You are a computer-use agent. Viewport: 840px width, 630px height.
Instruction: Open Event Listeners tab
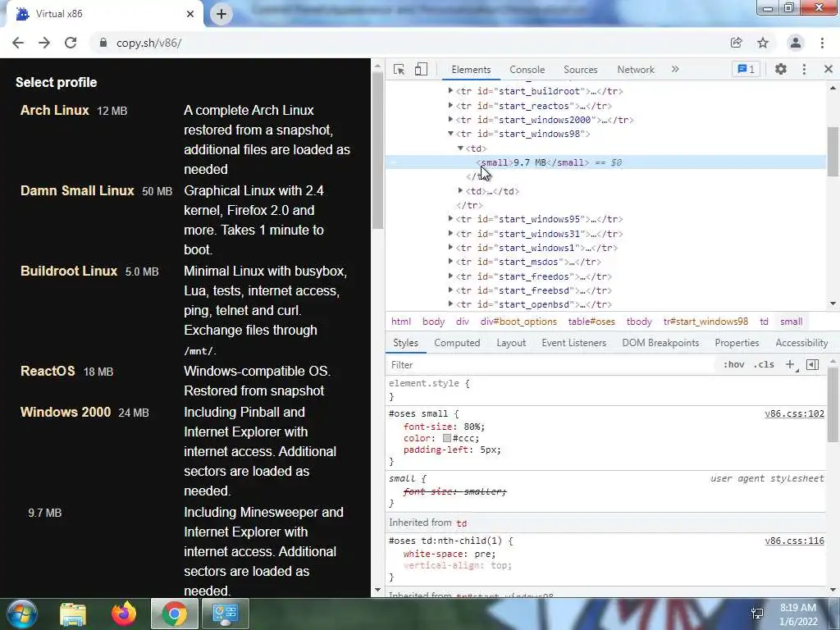(573, 343)
